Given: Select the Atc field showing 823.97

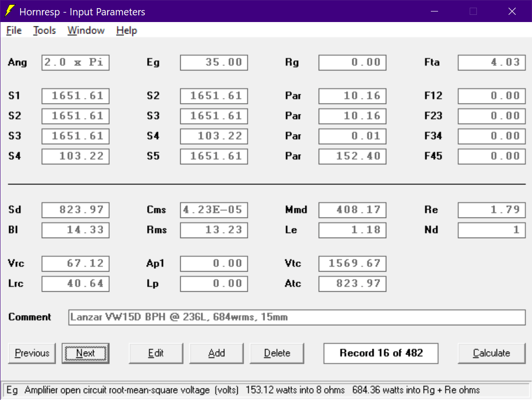Looking at the screenshot, I should 352,284.
